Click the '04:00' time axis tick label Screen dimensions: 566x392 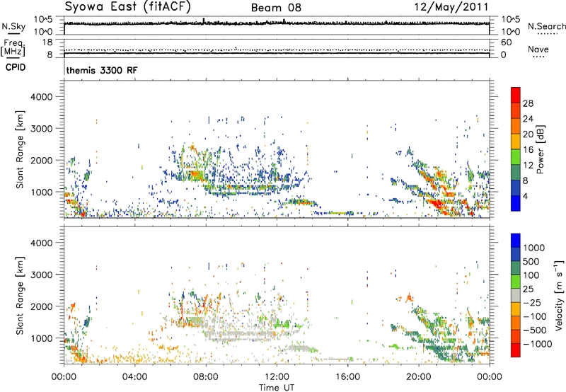click(134, 377)
